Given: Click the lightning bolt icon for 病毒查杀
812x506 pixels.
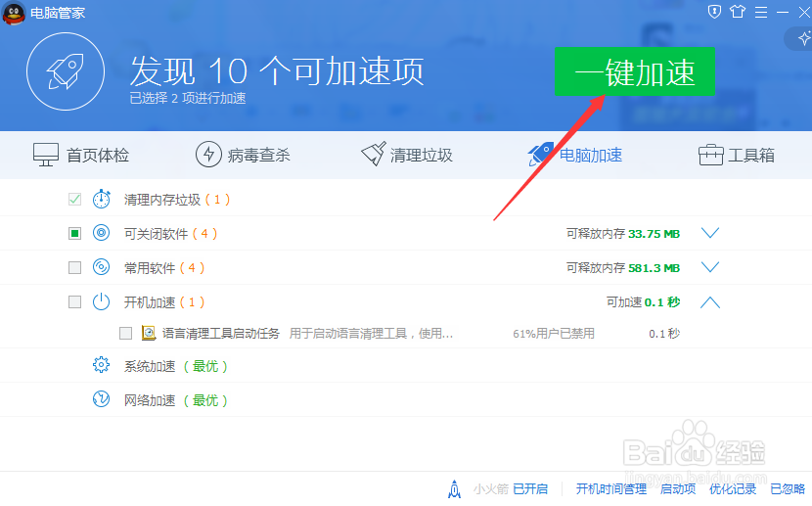Looking at the screenshot, I should 208,155.
